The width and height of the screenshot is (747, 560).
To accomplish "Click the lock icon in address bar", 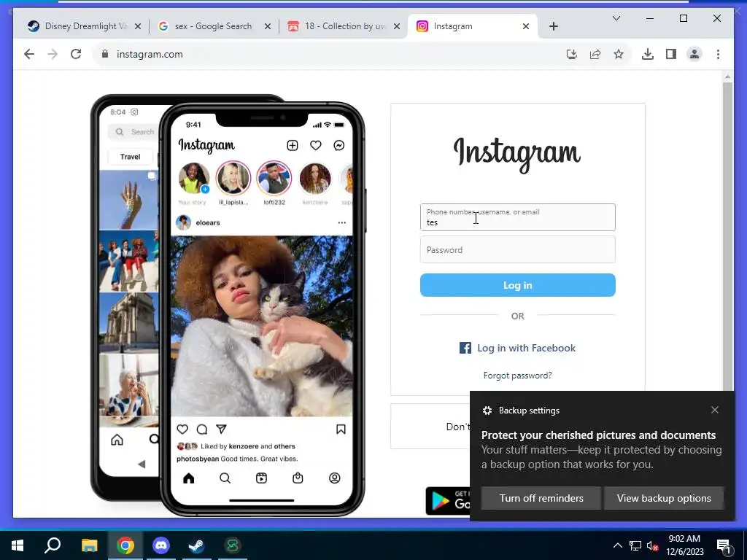I will click(105, 54).
